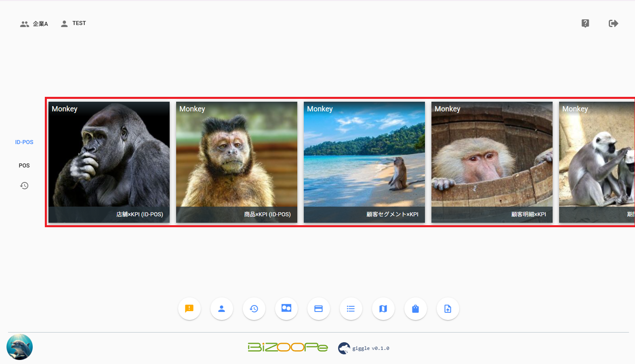Click the two-circles icon in bottom toolbar

coord(286,309)
